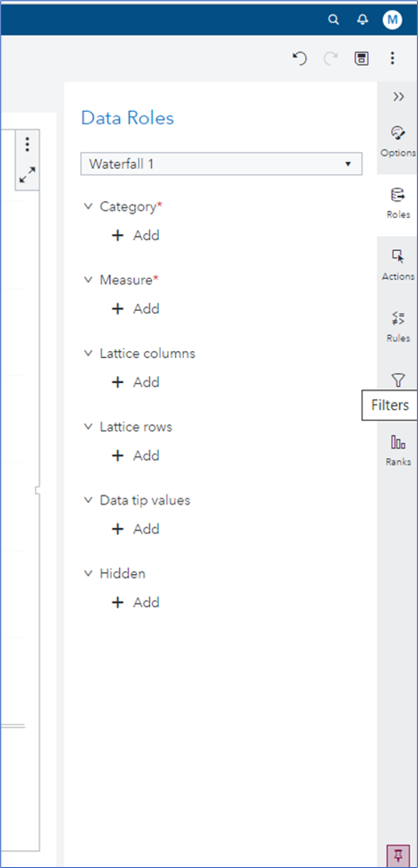Open the top-right overflow menu
Viewport: 418px width, 868px height.
tap(392, 58)
